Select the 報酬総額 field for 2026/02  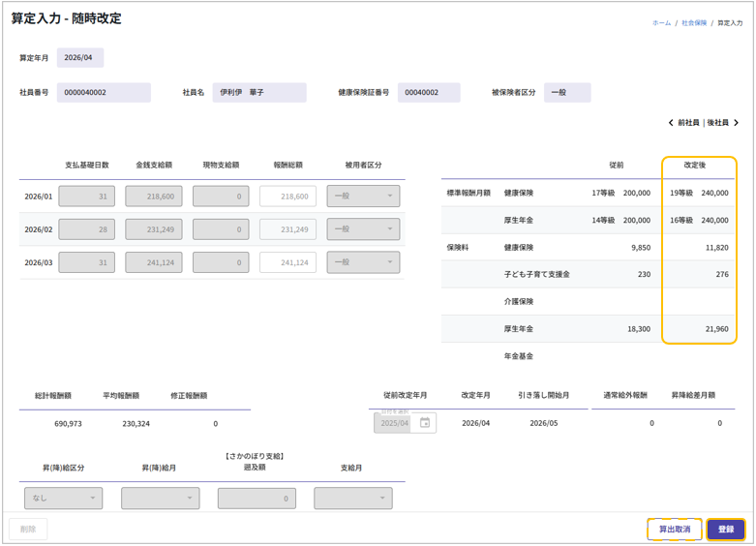coord(287,229)
